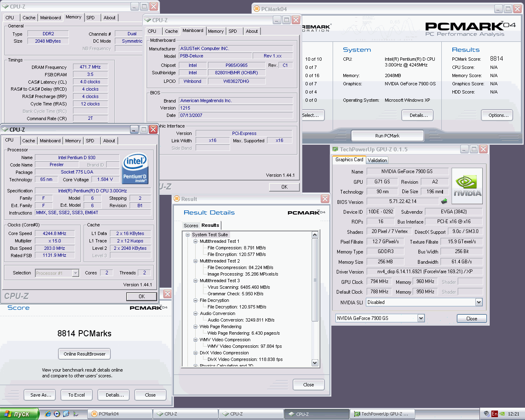Click the language indicator En in tray
This screenshot has height=420, width=525.
(x=495, y=414)
